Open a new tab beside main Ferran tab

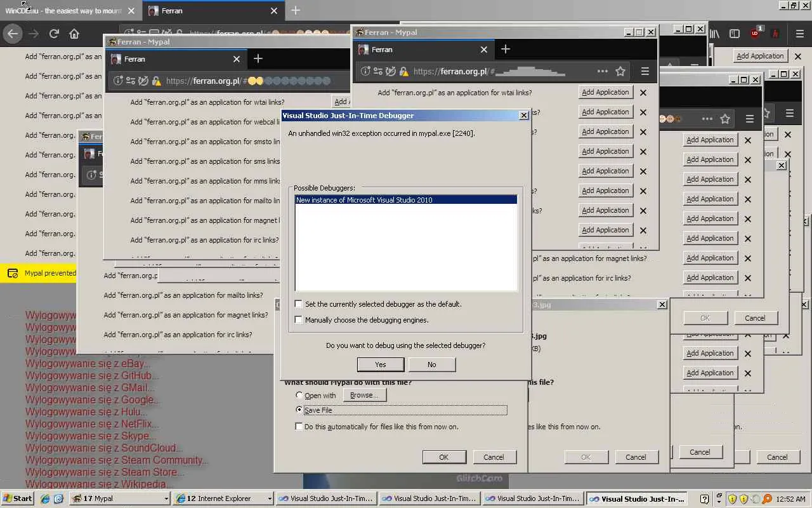point(296,11)
